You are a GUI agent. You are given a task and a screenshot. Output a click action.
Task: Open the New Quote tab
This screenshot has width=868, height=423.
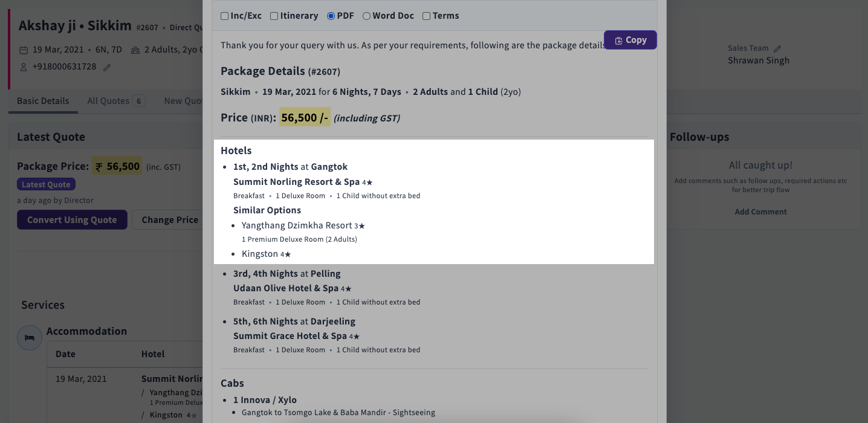point(183,101)
